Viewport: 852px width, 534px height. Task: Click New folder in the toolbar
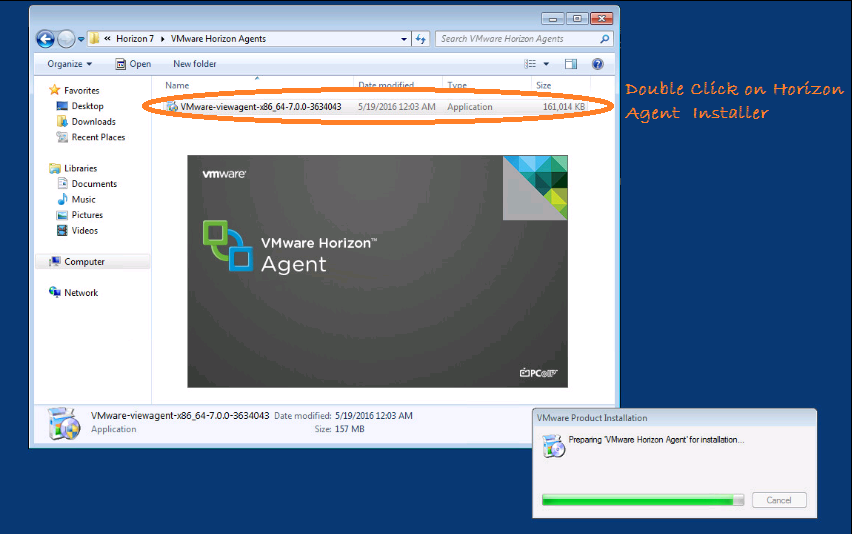tap(195, 64)
